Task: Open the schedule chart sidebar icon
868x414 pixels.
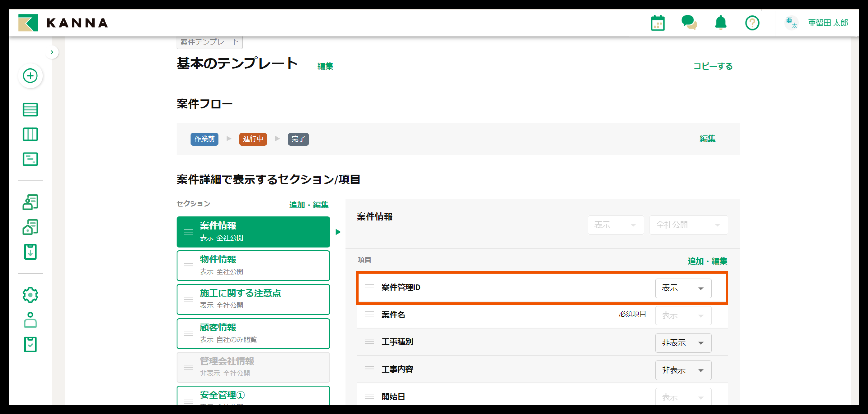Action: (x=30, y=159)
